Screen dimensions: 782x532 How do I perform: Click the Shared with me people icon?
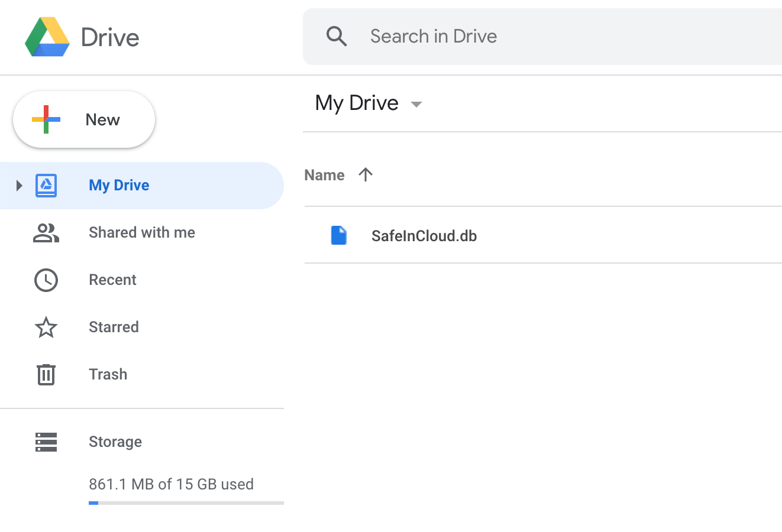coord(46,233)
